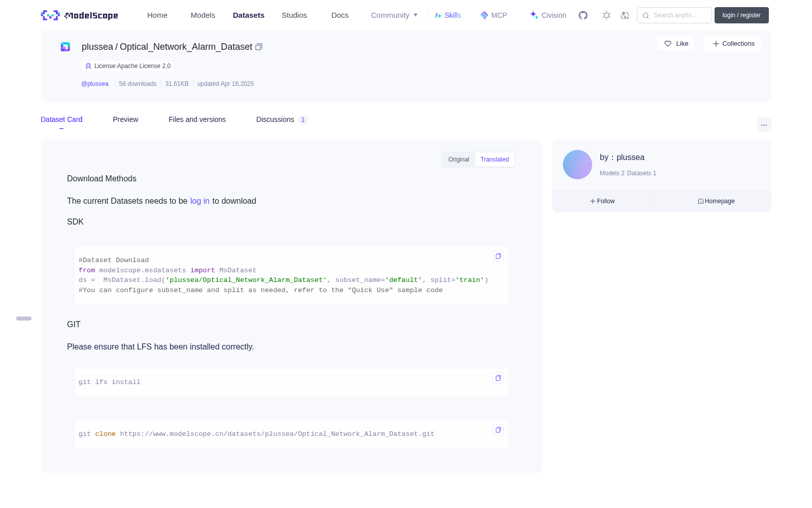This screenshot has height=508, width=812.
Task: Open the three-dot more options menu
Action: pyautogui.click(x=764, y=124)
